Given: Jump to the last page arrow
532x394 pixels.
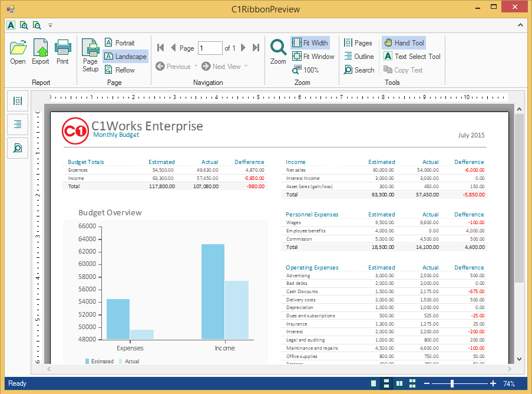Looking at the screenshot, I should 256,48.
